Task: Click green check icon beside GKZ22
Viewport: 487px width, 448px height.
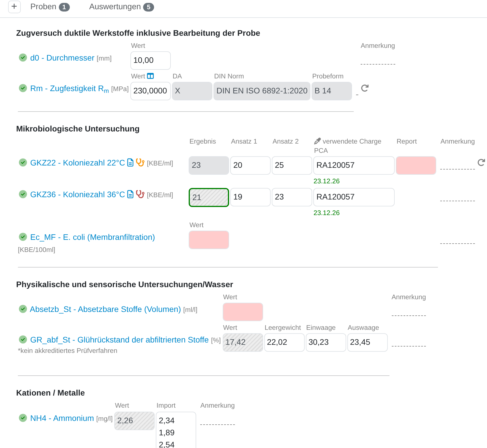Action: pos(23,163)
